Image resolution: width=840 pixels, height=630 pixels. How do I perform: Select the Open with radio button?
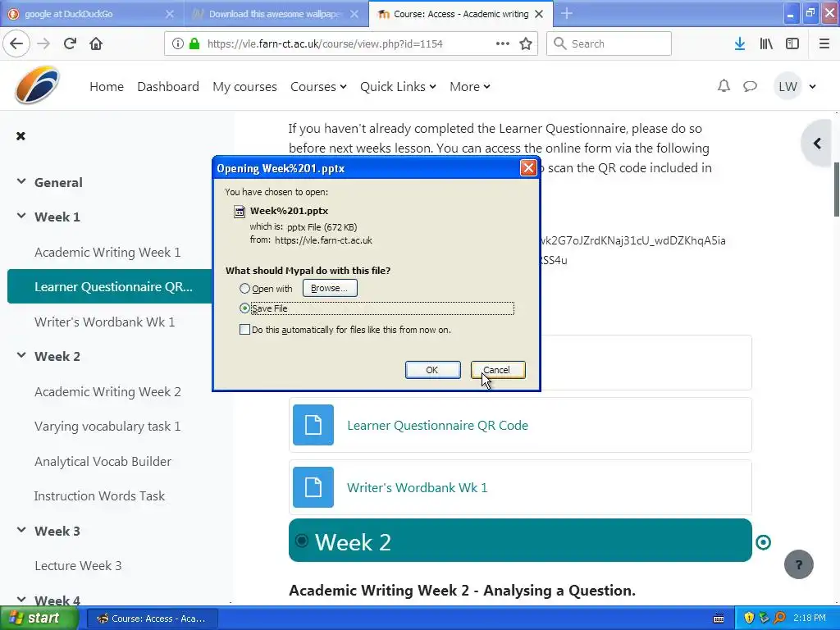click(244, 288)
